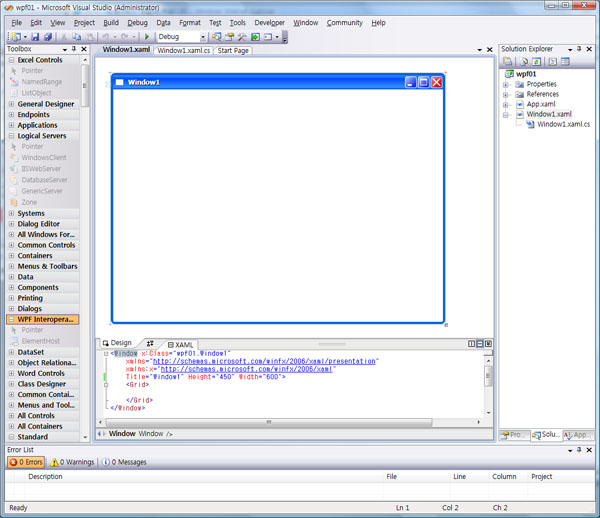Expand the Common Controls toolbox group
This screenshot has height=518, width=600.
point(11,245)
